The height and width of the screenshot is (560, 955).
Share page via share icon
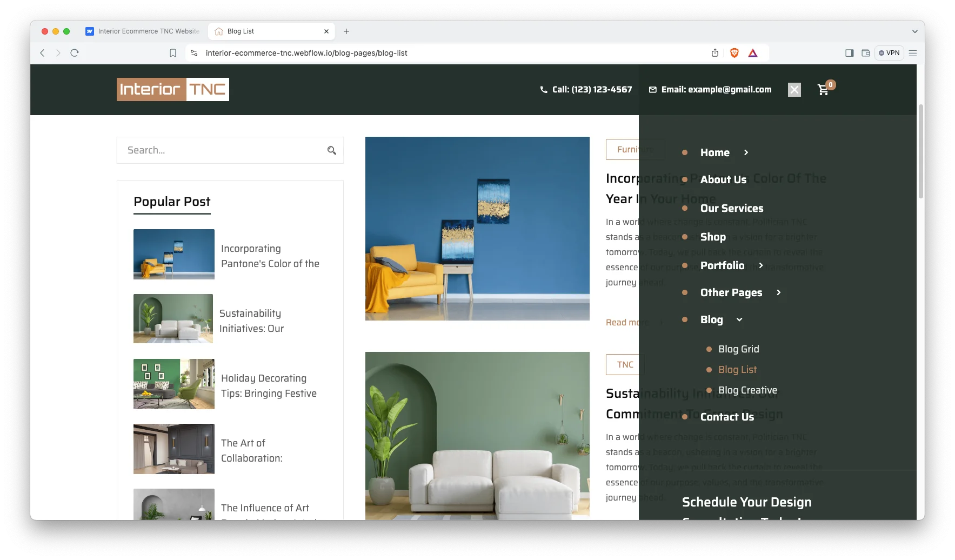pyautogui.click(x=715, y=53)
